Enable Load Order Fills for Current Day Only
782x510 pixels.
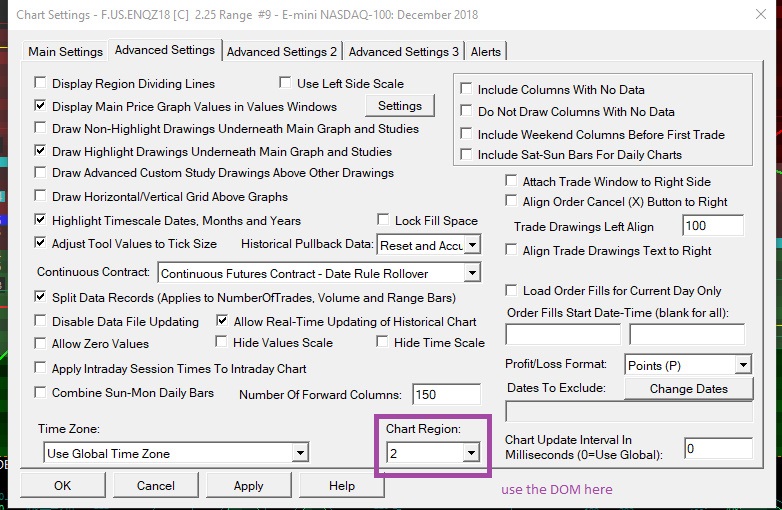tap(511, 290)
